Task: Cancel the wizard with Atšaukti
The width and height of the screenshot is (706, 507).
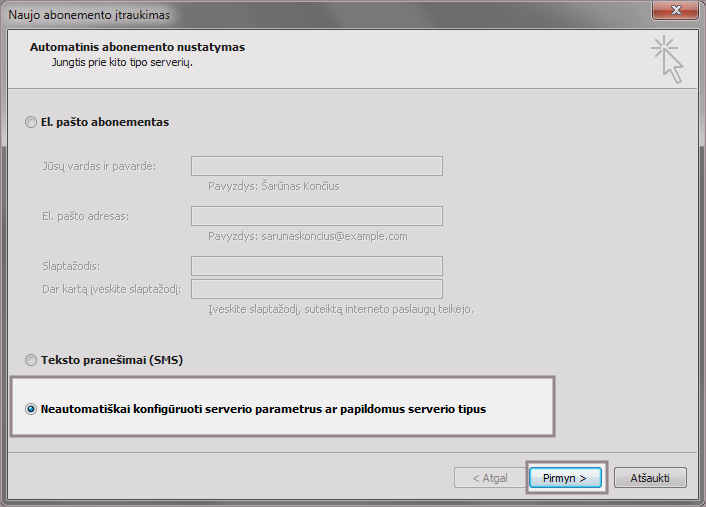Action: [x=650, y=477]
